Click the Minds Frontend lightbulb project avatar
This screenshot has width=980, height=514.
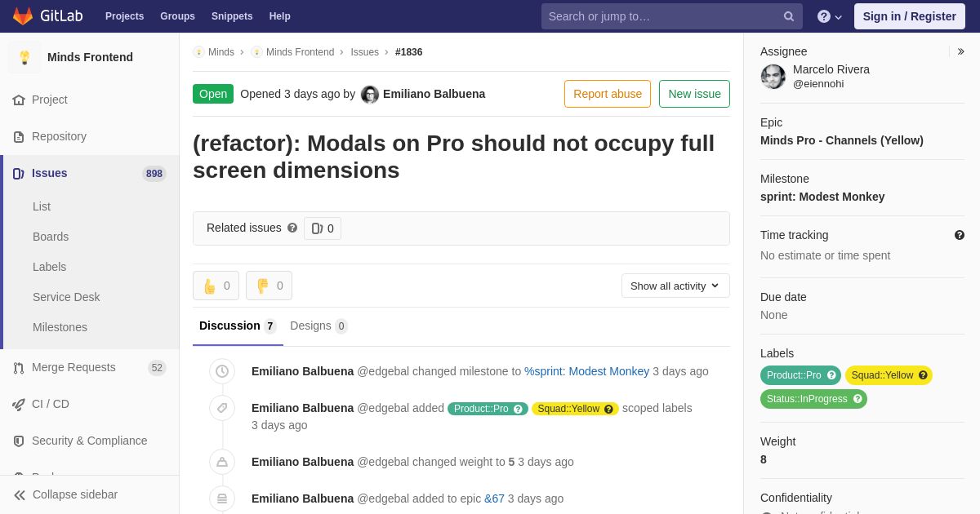click(24, 57)
